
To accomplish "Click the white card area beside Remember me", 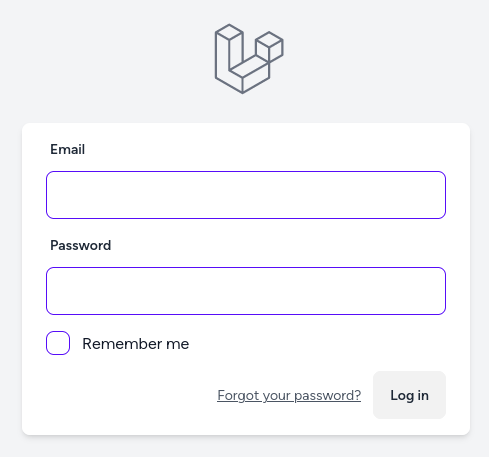I will (317, 343).
